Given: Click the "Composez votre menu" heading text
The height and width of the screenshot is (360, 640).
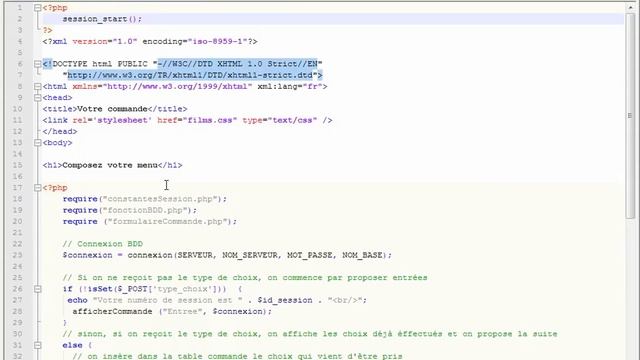Looking at the screenshot, I should [x=110, y=165].
